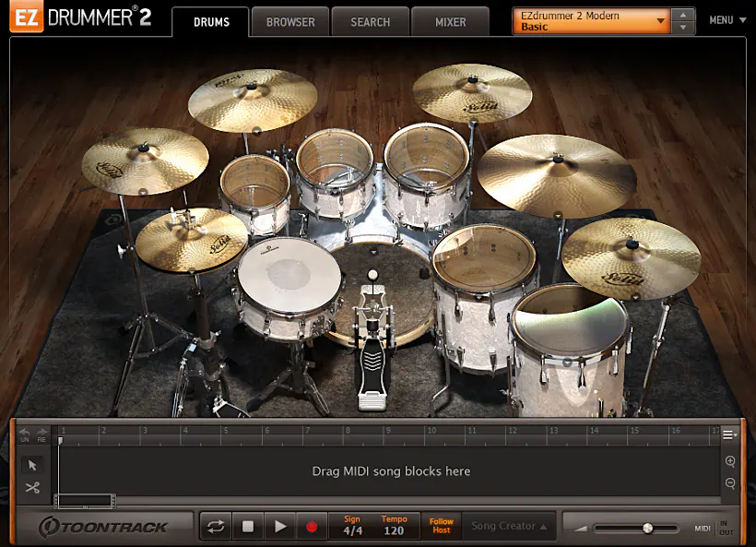Toggle the Follow Host button

(442, 526)
